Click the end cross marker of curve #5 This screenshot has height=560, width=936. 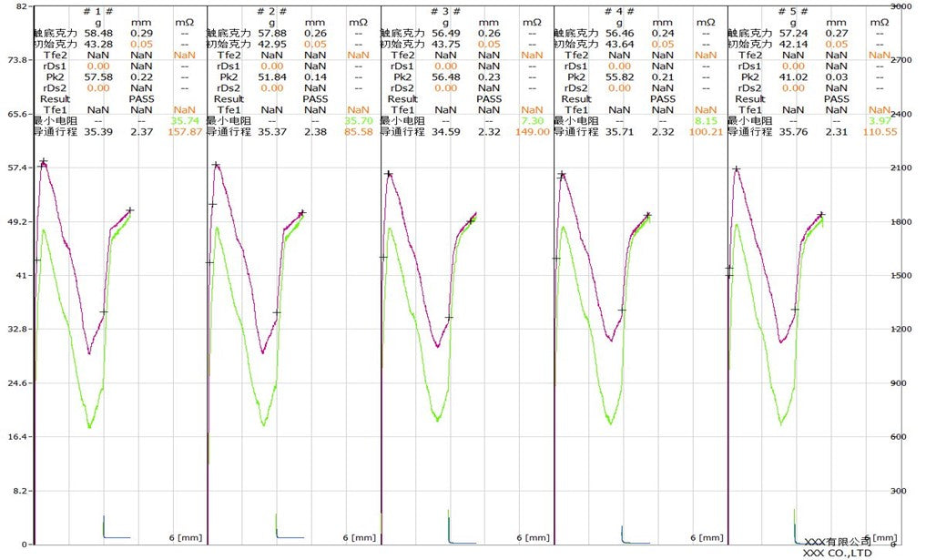tap(821, 215)
